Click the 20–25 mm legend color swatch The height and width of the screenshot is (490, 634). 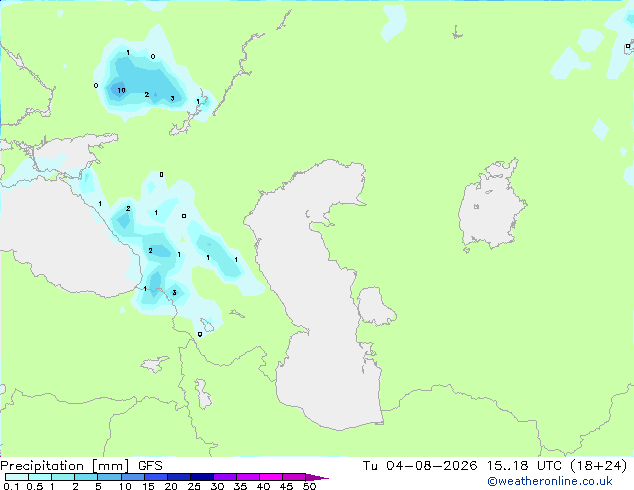pos(178,477)
